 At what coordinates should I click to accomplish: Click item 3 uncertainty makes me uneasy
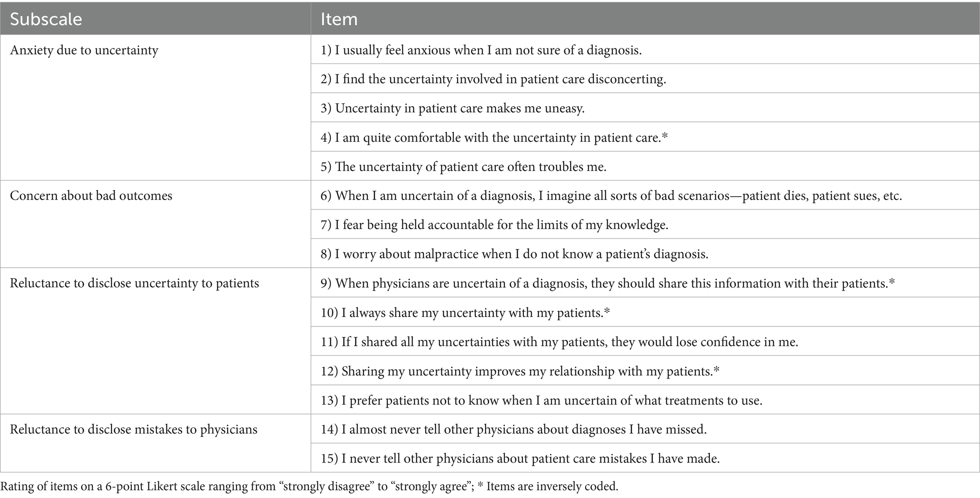[453, 109]
